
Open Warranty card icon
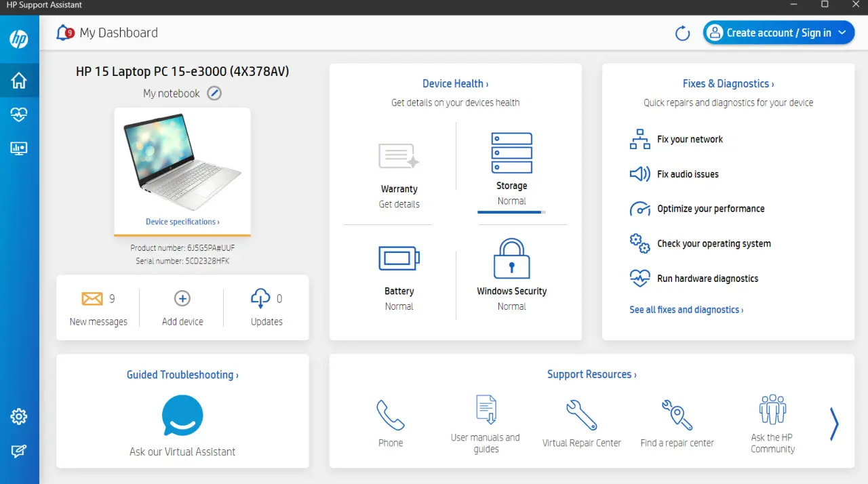pos(399,156)
